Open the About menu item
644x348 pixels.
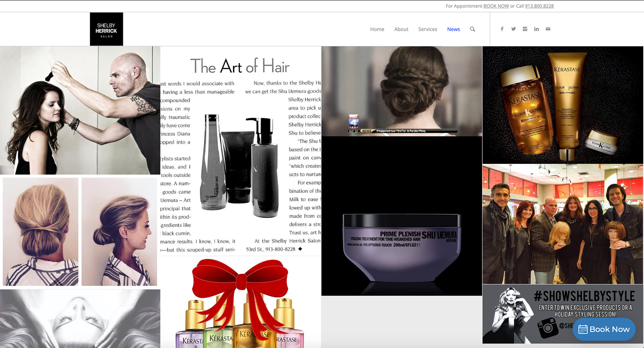401,29
